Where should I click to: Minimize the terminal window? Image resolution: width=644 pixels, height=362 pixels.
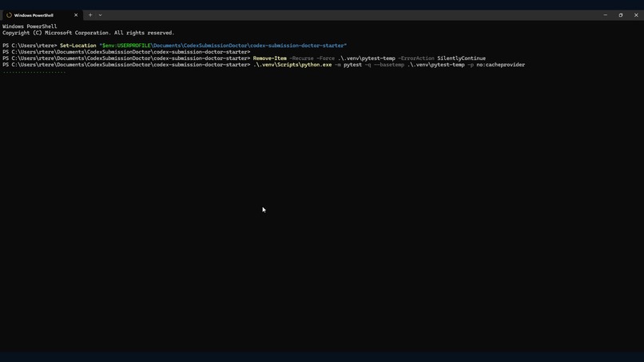606,15
